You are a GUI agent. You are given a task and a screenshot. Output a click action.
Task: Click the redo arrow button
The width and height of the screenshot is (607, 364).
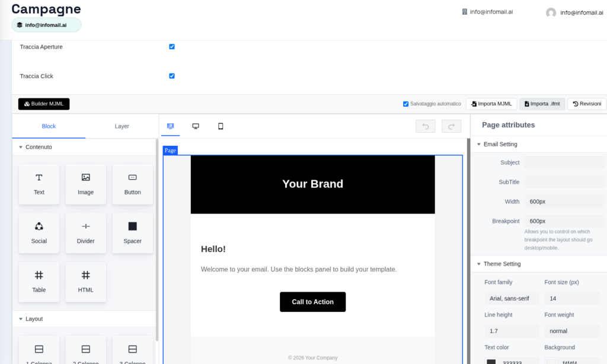pos(451,126)
